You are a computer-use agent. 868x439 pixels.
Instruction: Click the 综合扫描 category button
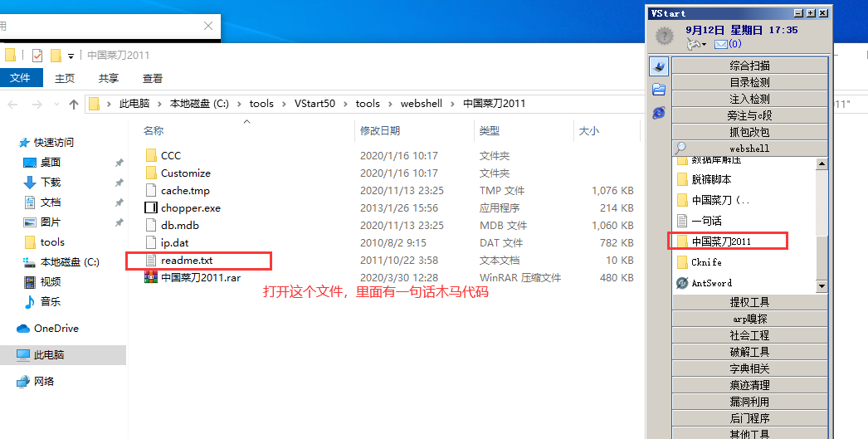tap(749, 66)
